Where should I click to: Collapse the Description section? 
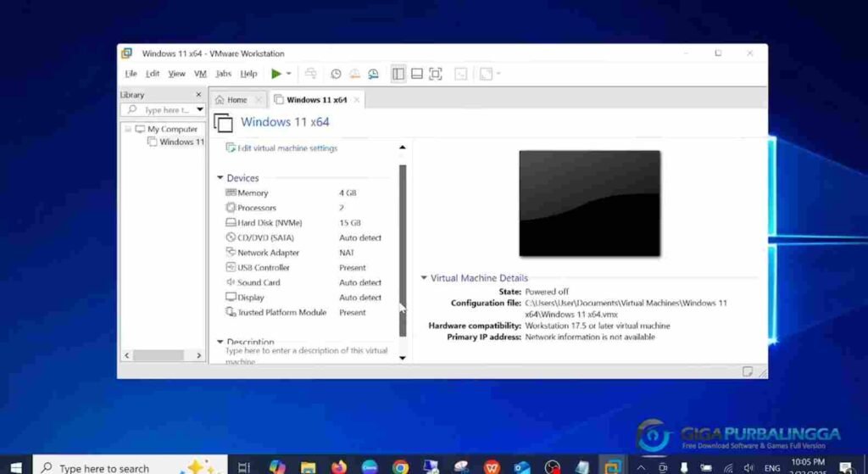pos(220,342)
